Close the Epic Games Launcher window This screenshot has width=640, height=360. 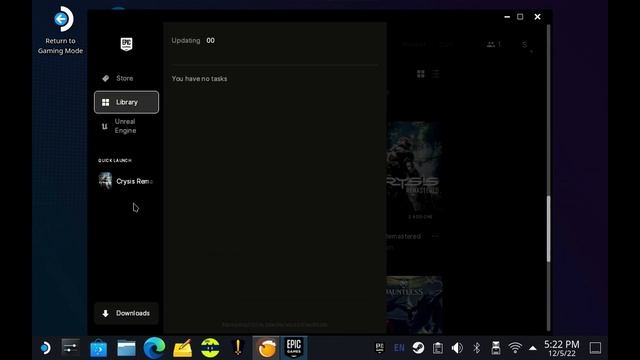[x=537, y=17]
